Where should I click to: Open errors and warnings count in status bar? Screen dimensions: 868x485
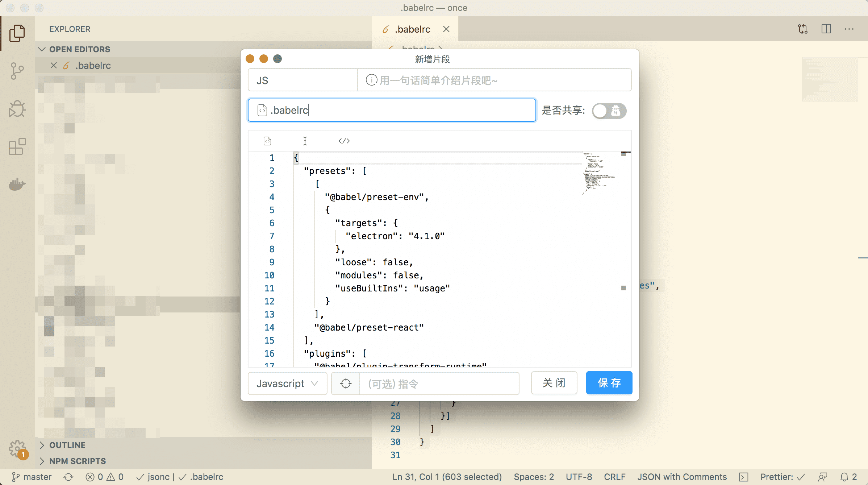pyautogui.click(x=105, y=477)
